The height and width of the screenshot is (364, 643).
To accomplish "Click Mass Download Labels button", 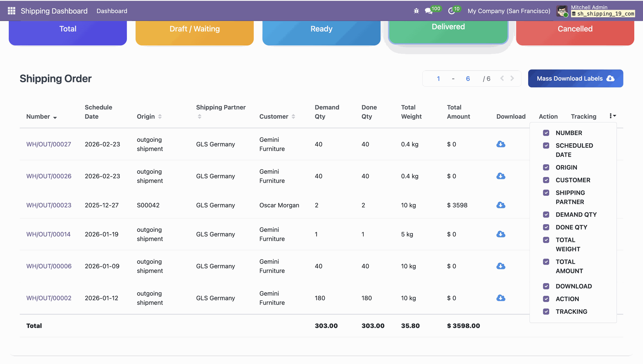I will tap(575, 79).
